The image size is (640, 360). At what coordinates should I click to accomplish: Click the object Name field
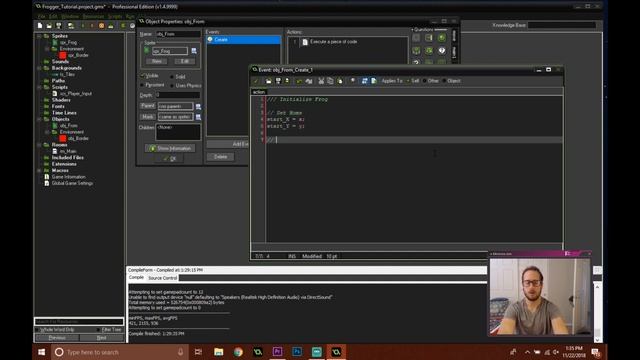tap(178, 34)
